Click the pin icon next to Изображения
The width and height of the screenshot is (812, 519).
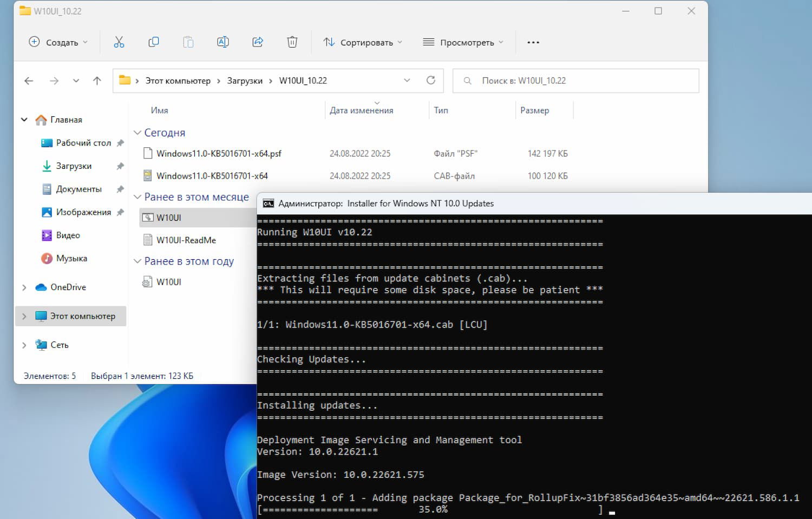point(120,212)
